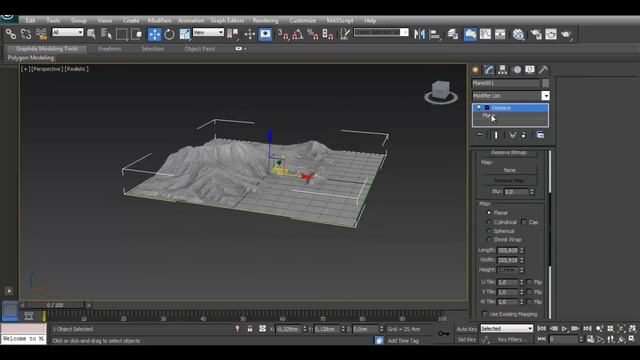Click the Remove Bitmap button
This screenshot has height=360, width=640.
click(x=509, y=153)
